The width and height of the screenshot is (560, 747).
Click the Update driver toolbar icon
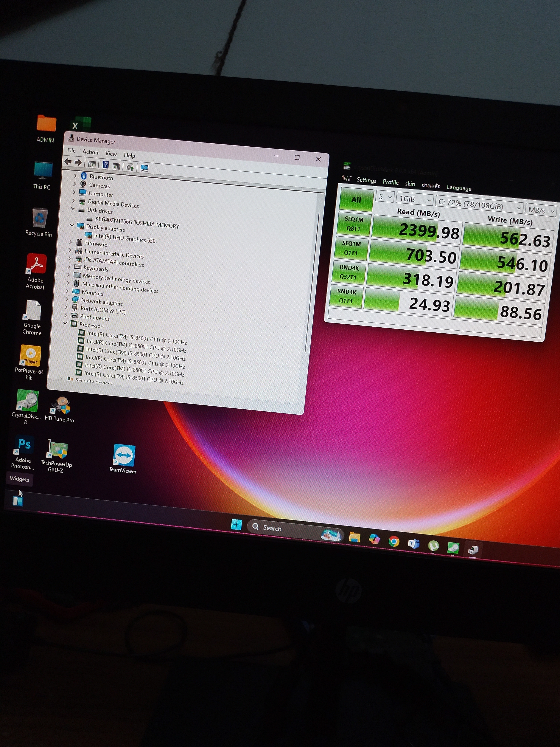[x=130, y=167]
